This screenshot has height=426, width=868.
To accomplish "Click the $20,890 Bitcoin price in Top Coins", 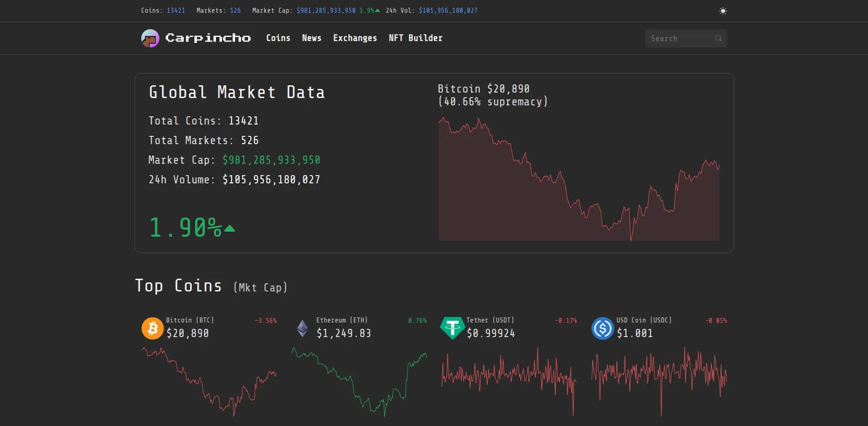I will tap(188, 333).
